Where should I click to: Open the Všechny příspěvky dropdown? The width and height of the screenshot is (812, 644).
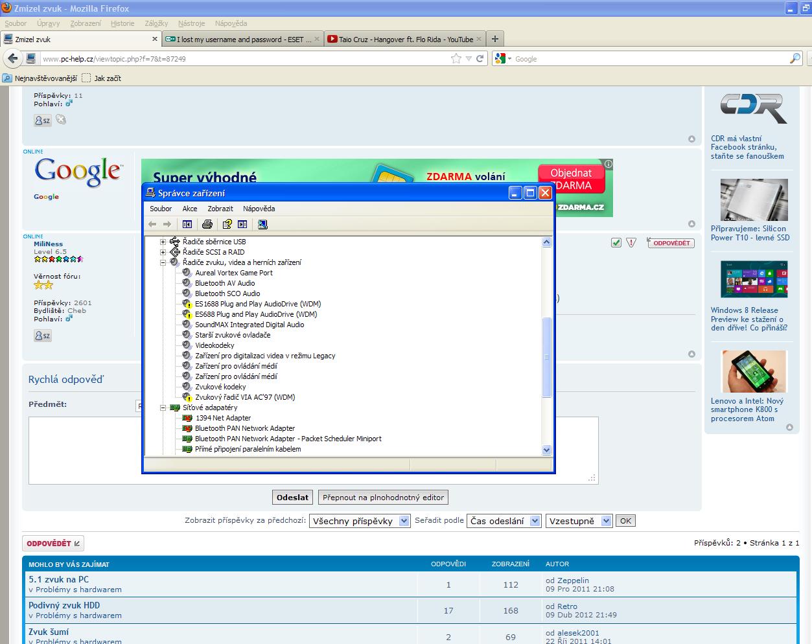[x=360, y=521]
